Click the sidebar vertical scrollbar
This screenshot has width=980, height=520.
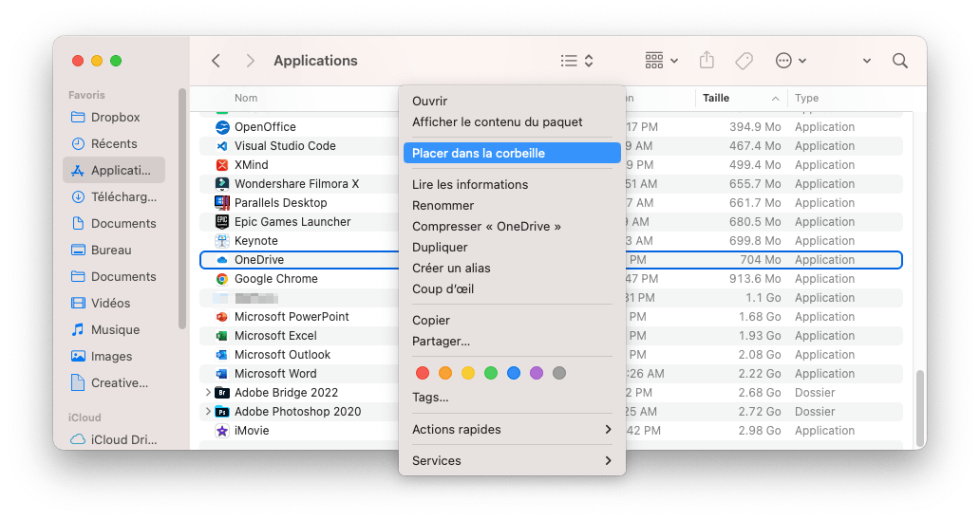(182, 209)
